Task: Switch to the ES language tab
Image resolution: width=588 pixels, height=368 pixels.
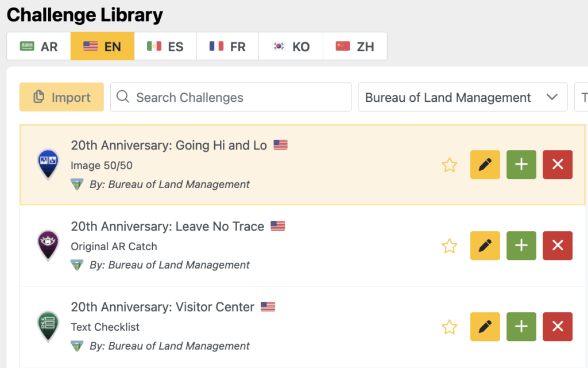Action: (165, 46)
